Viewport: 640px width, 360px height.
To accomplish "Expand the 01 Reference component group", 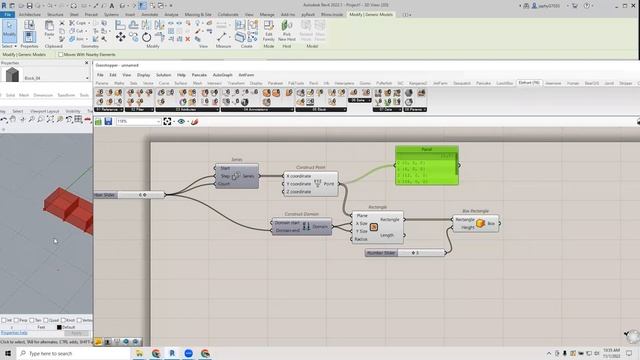I will (109, 110).
